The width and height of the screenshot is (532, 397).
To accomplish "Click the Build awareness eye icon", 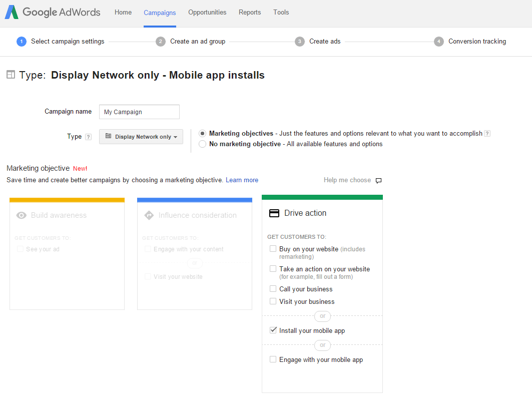I will click(x=22, y=215).
